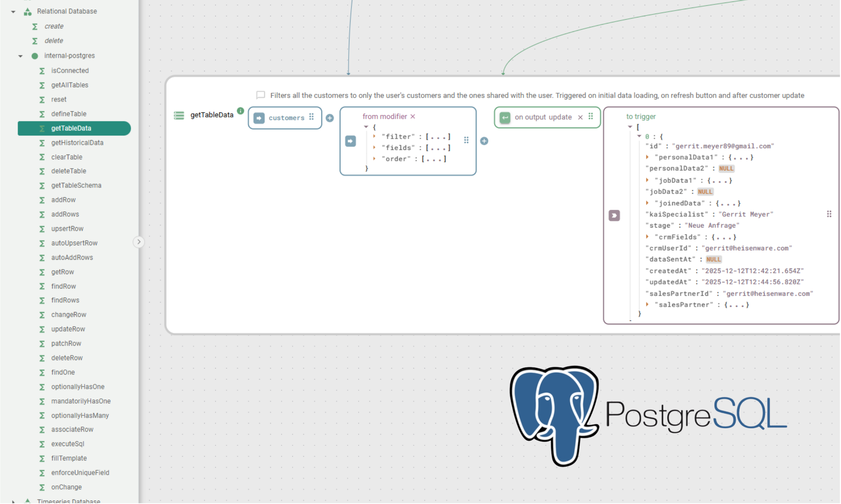
Task: Click the plus icon right of the from modifier
Action: [484, 141]
